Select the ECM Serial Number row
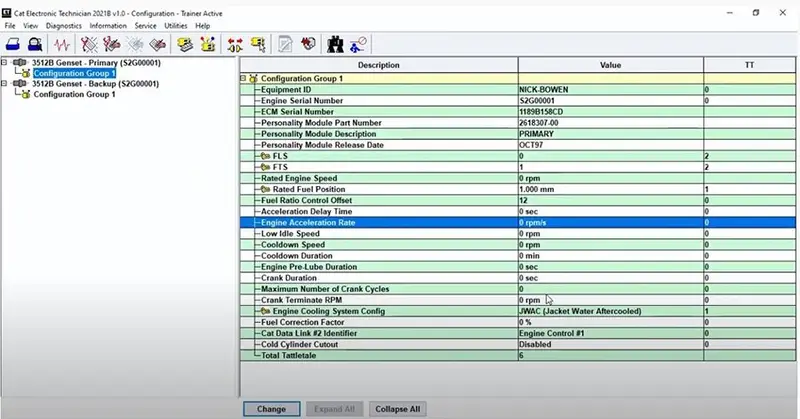800x419 pixels. (518, 112)
